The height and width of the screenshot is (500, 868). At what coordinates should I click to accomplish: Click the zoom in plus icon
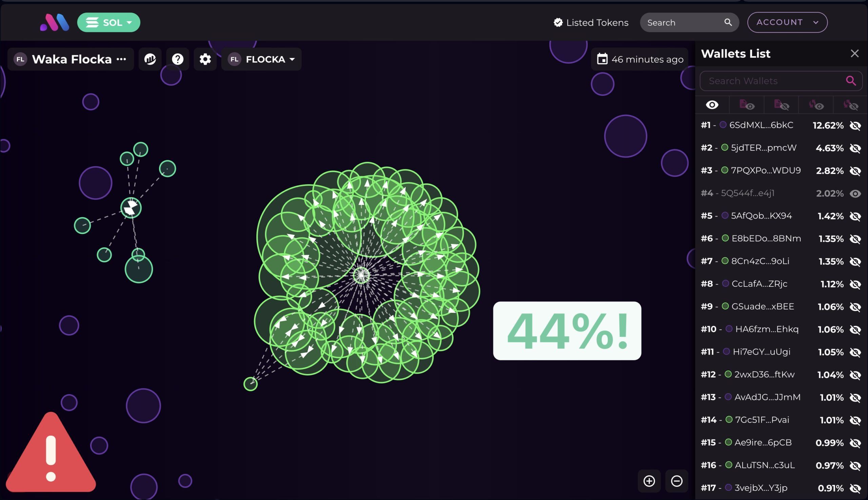pos(649,481)
